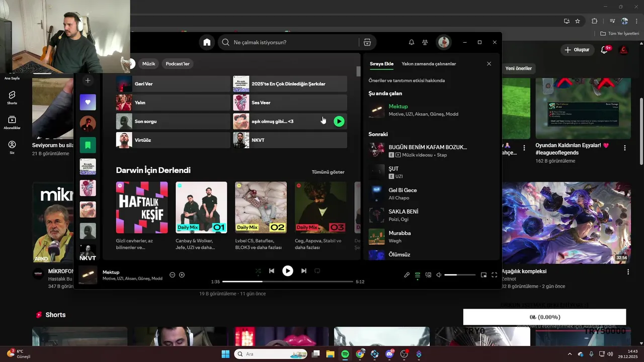Hide Mektup with minus circle icon

(x=172, y=275)
